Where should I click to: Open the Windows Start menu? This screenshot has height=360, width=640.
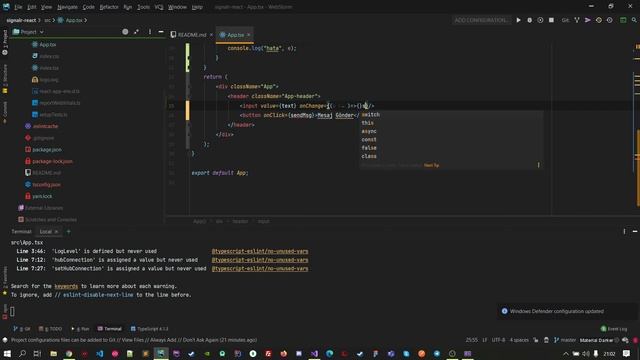point(7,353)
